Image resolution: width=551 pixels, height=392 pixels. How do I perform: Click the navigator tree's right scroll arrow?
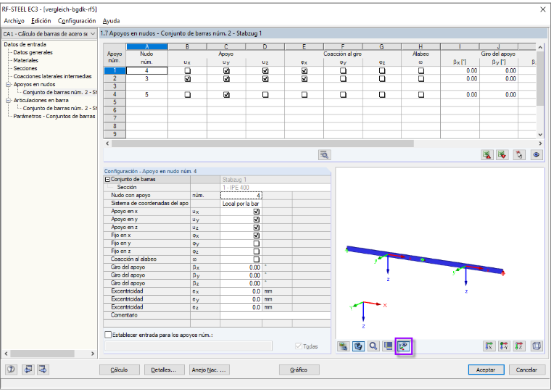(x=92, y=354)
